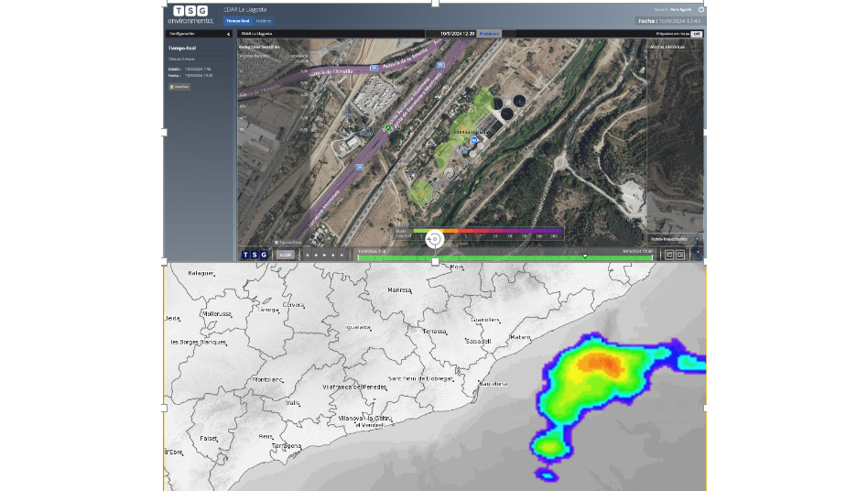Collapse the Configuración side panel
This screenshot has width=868, height=491.
coord(228,34)
